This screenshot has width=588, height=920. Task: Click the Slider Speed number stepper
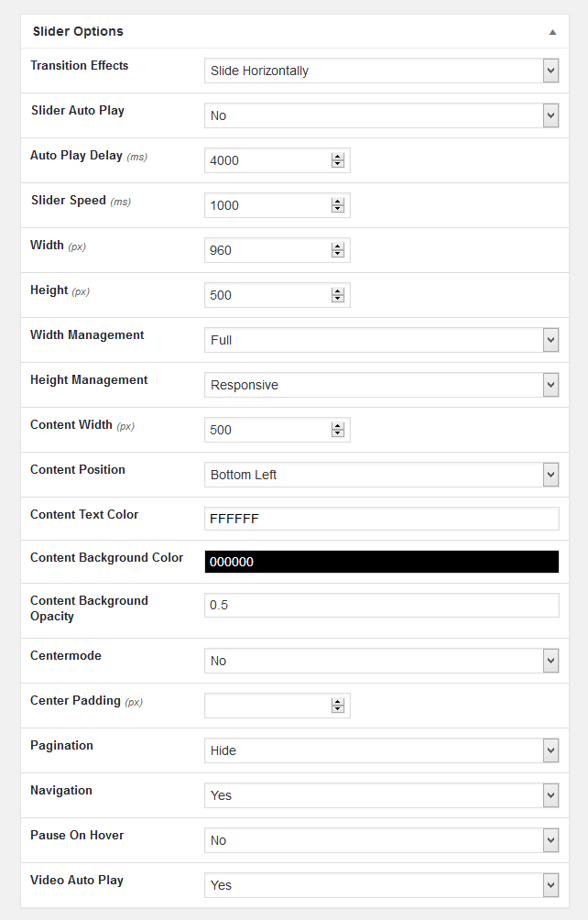[x=338, y=205]
